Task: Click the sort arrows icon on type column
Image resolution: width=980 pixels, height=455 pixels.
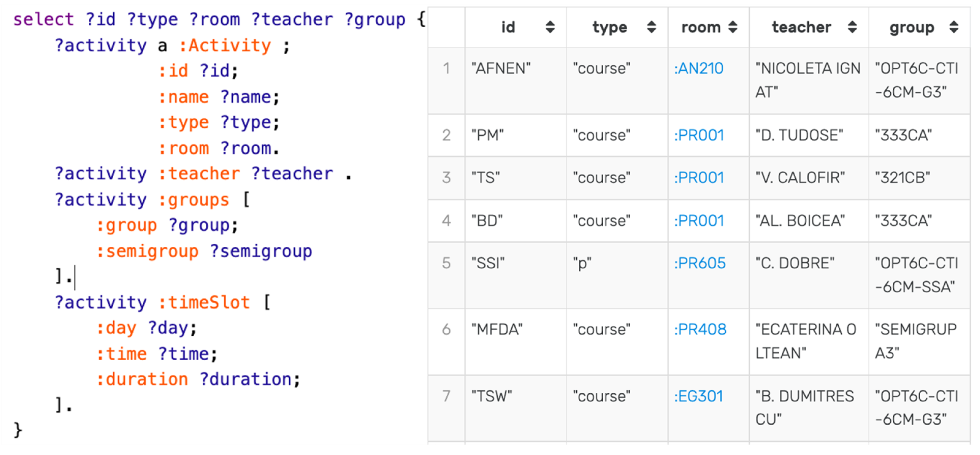Action: point(651,27)
